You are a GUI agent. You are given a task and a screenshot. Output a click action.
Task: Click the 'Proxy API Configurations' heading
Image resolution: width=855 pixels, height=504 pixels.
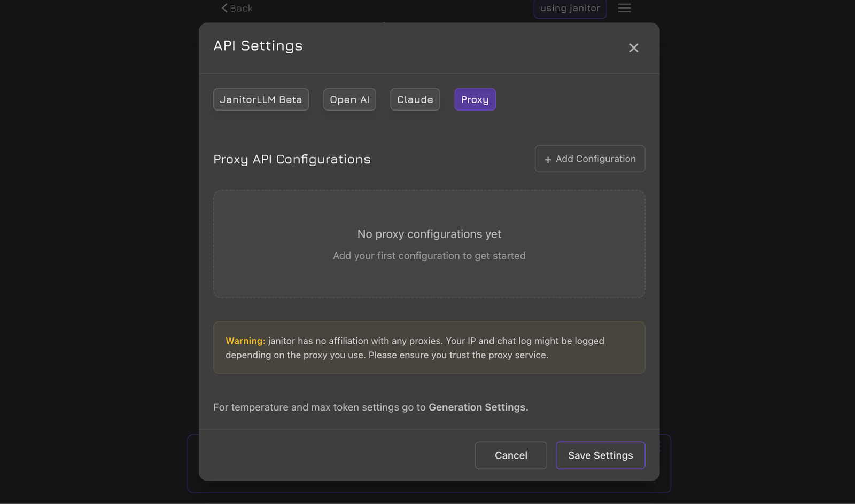coord(292,159)
